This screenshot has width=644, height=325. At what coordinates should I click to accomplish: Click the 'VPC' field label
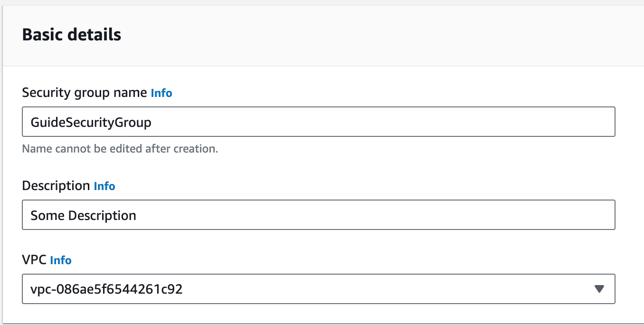click(34, 259)
